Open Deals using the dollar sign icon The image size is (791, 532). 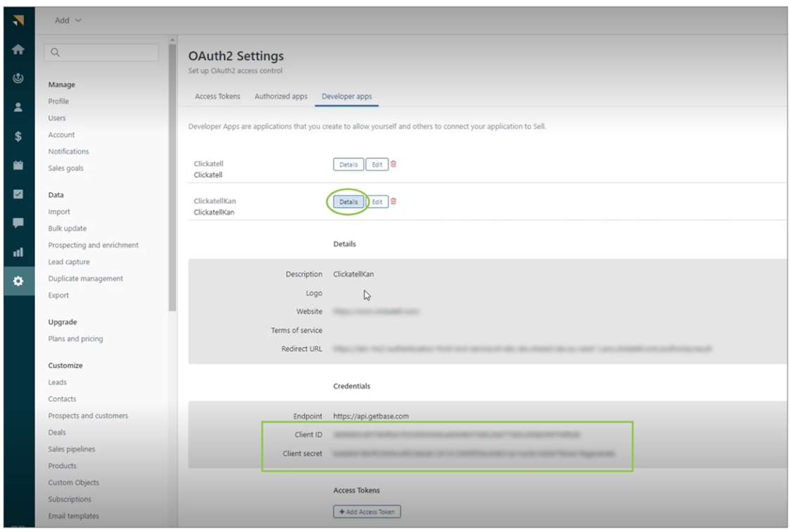click(18, 137)
